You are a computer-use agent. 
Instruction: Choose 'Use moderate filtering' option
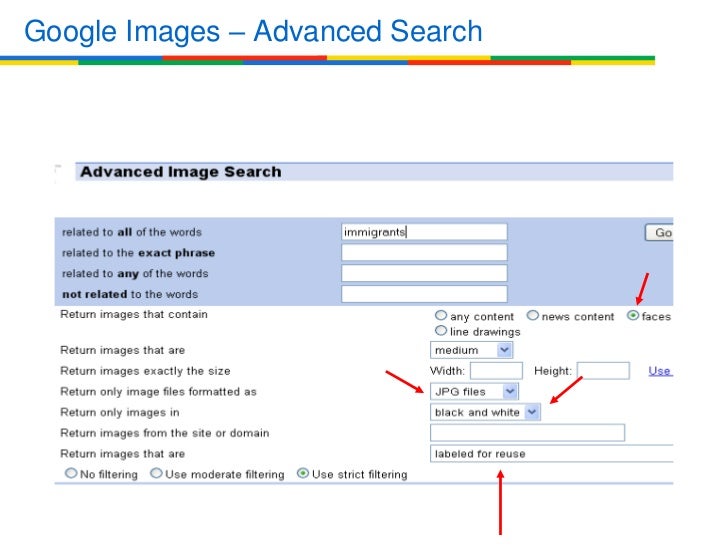[x=156, y=474]
